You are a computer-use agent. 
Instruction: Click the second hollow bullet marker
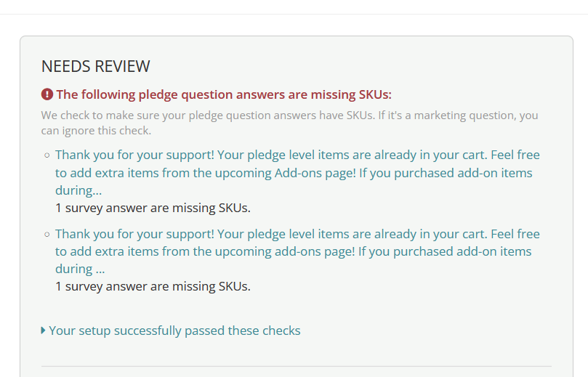click(x=47, y=234)
